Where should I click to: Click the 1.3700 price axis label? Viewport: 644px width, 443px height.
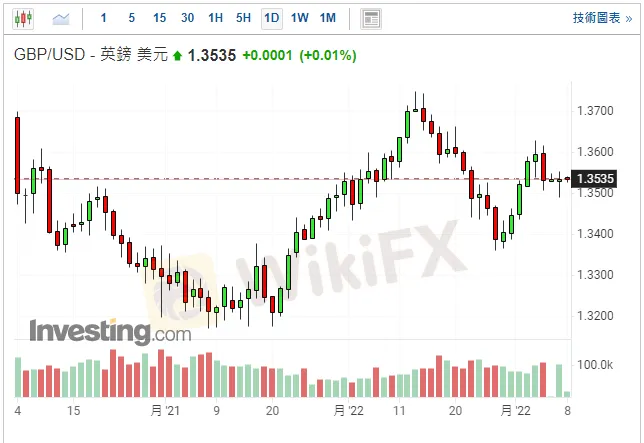click(595, 110)
